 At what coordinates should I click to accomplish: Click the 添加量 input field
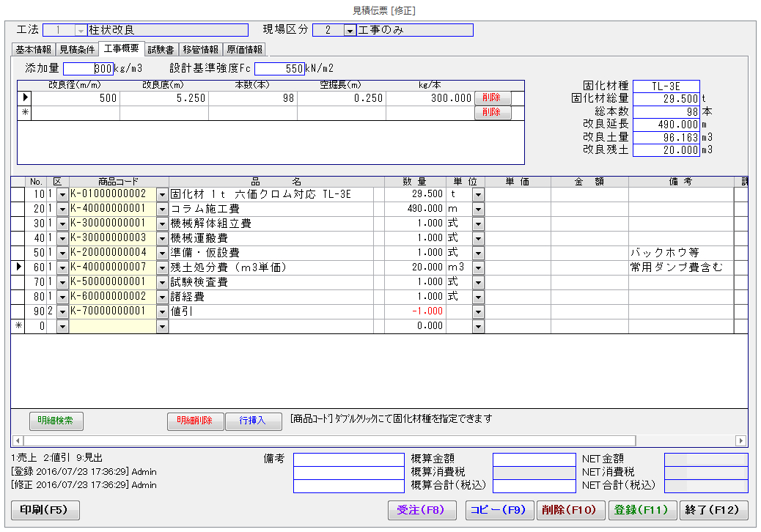point(88,69)
